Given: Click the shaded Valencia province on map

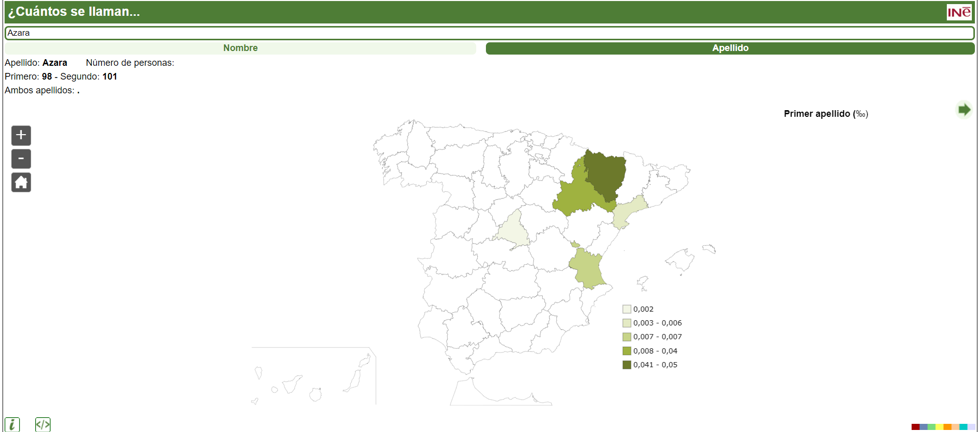Looking at the screenshot, I should tap(587, 268).
